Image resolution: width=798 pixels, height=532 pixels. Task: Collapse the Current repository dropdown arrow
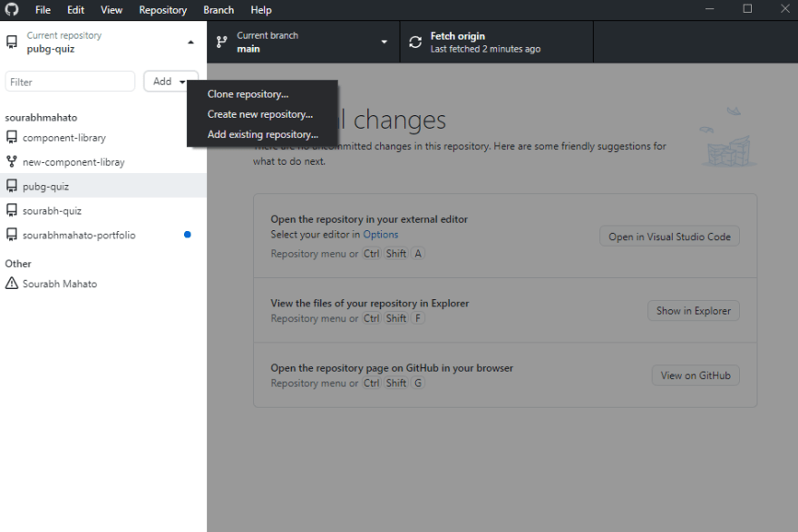tap(190, 43)
